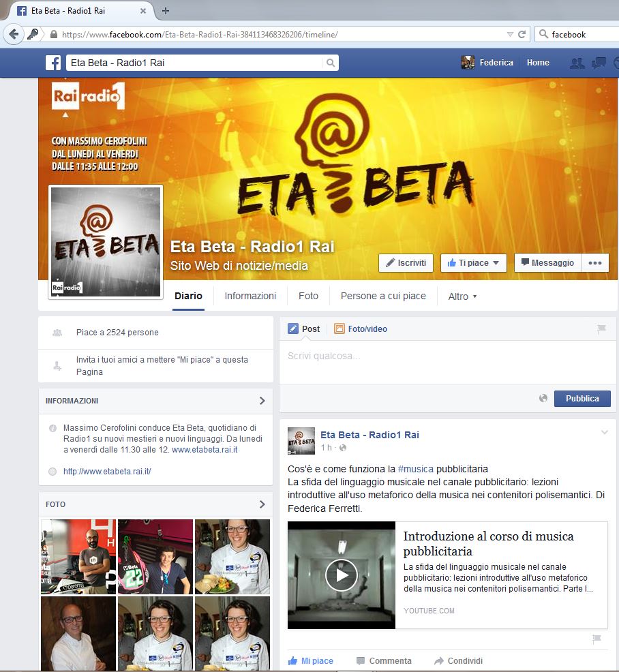Viewport: 619px width, 672px height.
Task: Reload the page with refresh icon
Action: [x=522, y=34]
